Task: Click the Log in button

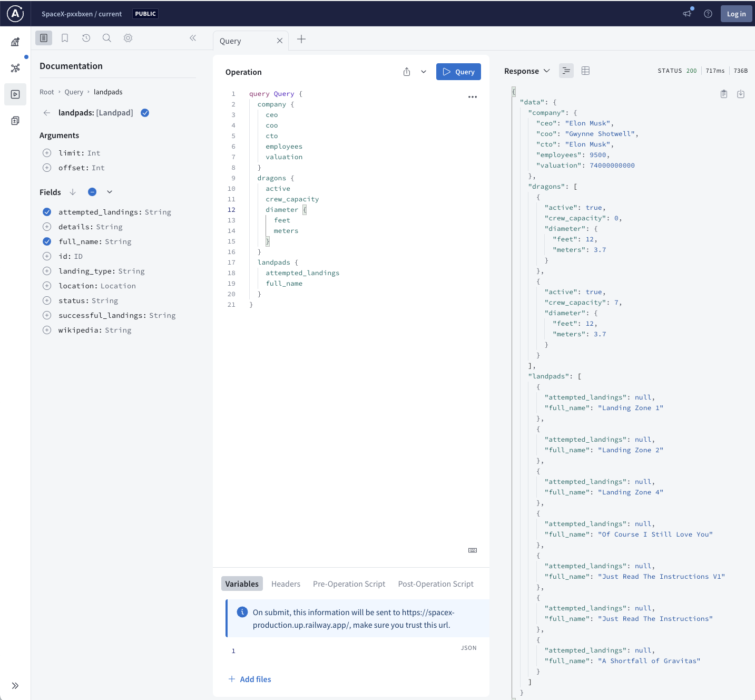Action: (736, 14)
